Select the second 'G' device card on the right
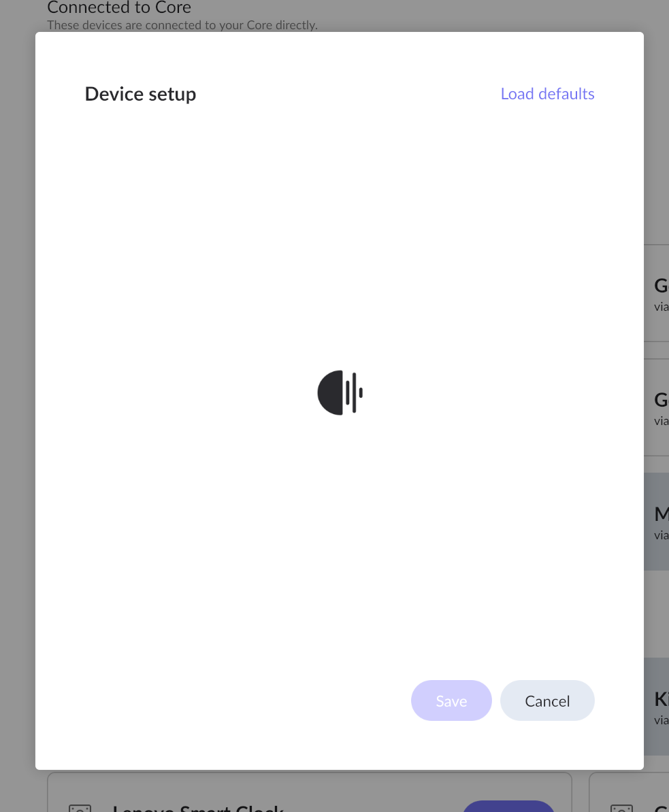The height and width of the screenshot is (812, 669). [x=657, y=407]
